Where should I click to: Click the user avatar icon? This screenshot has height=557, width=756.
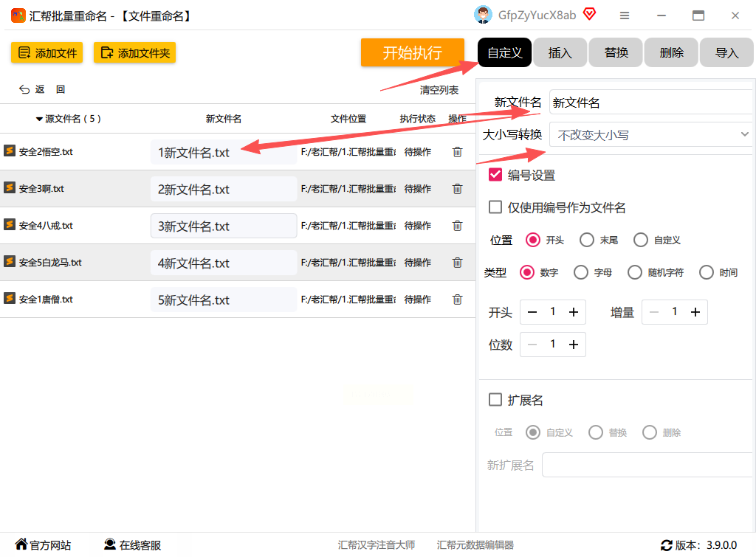[x=483, y=15]
